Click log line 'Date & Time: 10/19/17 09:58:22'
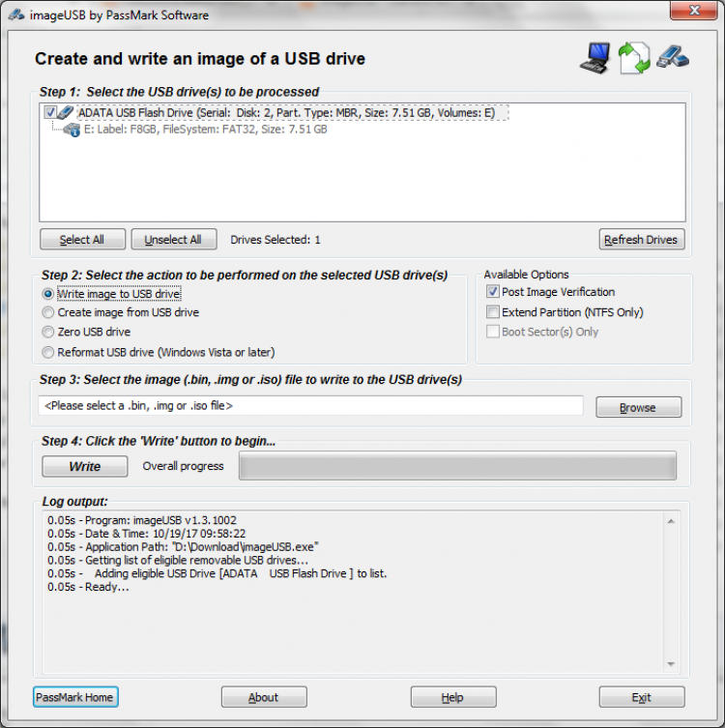This screenshot has width=725, height=728. [147, 534]
